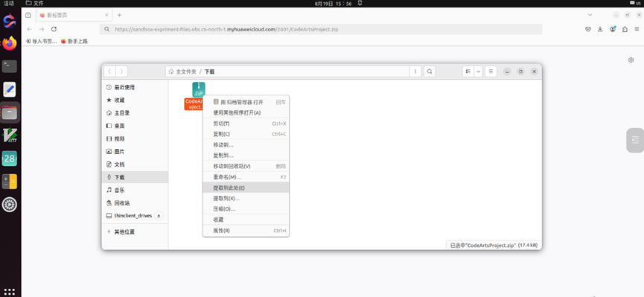Extract archive here via 提取到此处(E)
This screenshot has height=297, width=644.
coord(246,188)
